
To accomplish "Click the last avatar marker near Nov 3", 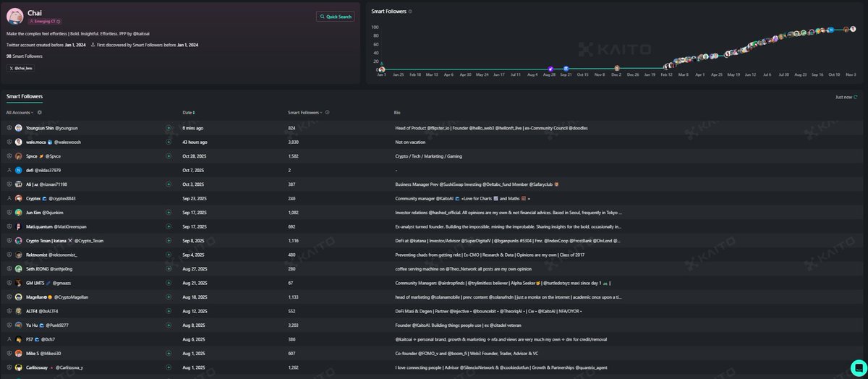I will pos(854,29).
